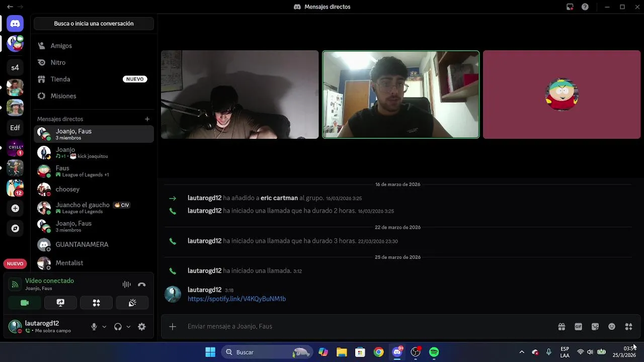The image size is (644, 362).
Task: Open the spotify.link URL in chat
Action: (x=236, y=299)
